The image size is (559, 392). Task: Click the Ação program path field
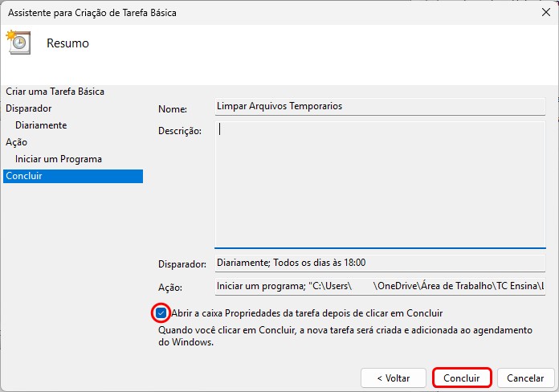tap(379, 287)
